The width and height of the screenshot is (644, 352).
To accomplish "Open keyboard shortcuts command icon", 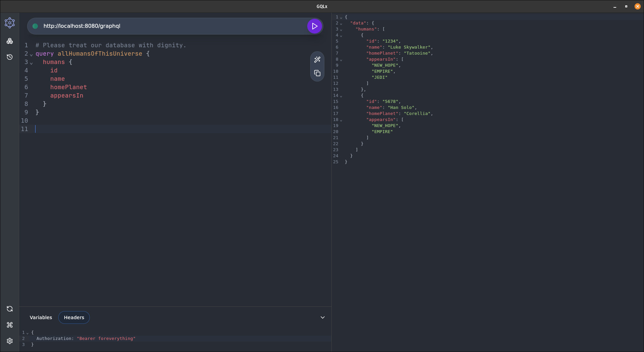I will coord(10,325).
